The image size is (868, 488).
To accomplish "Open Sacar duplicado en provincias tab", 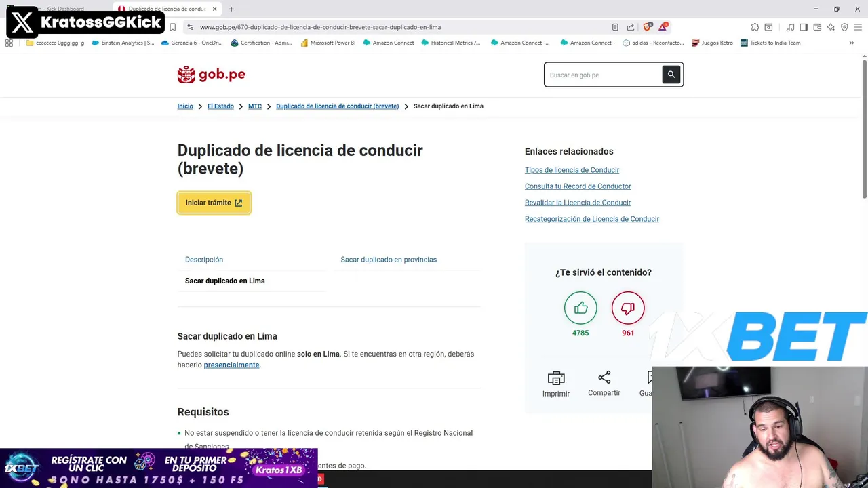I will tap(389, 260).
